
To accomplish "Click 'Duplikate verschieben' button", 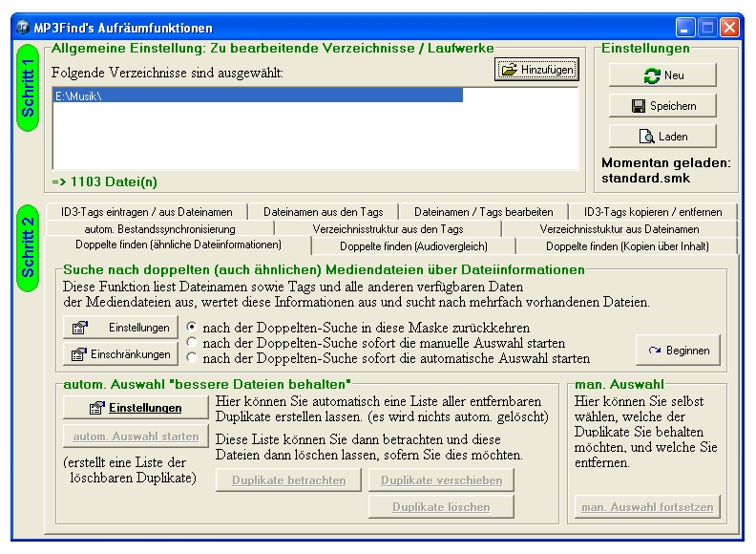I will (441, 480).
